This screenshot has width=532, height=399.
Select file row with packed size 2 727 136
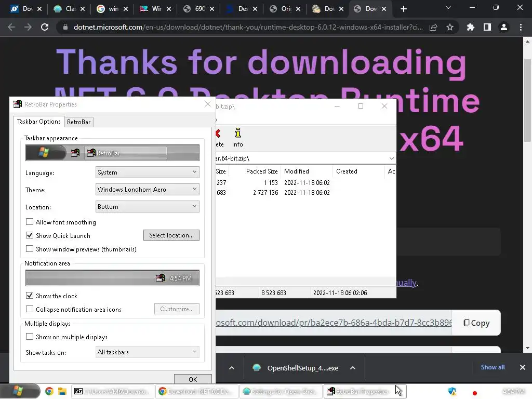pos(305,193)
